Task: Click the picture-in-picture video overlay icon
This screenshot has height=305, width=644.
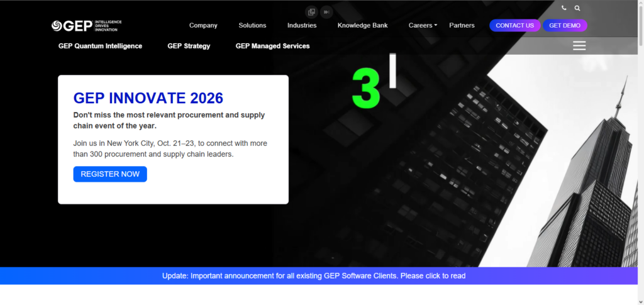Action: (x=311, y=12)
